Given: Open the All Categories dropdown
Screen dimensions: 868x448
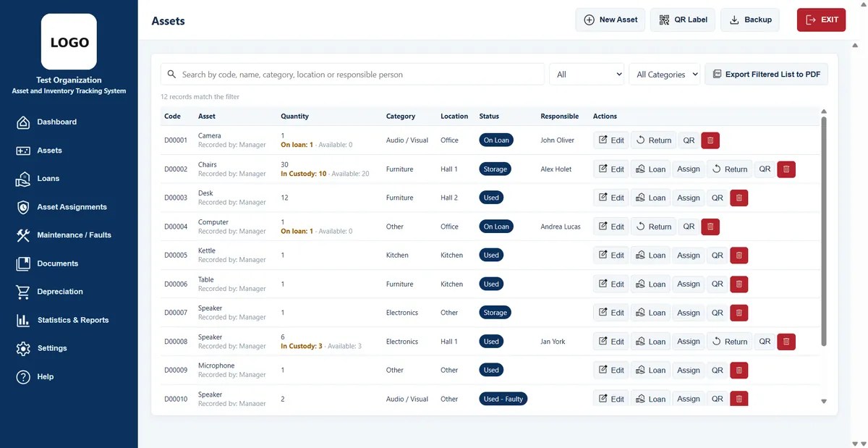Looking at the screenshot, I should [665, 74].
